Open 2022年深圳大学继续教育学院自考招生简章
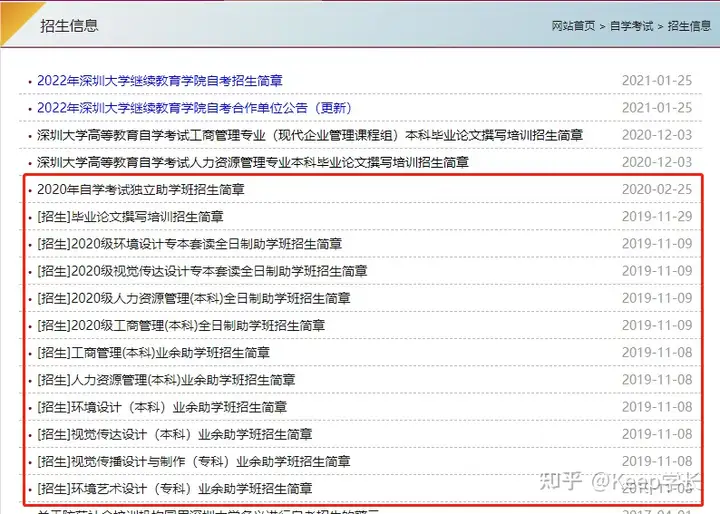The height and width of the screenshot is (514, 720). click(160, 81)
